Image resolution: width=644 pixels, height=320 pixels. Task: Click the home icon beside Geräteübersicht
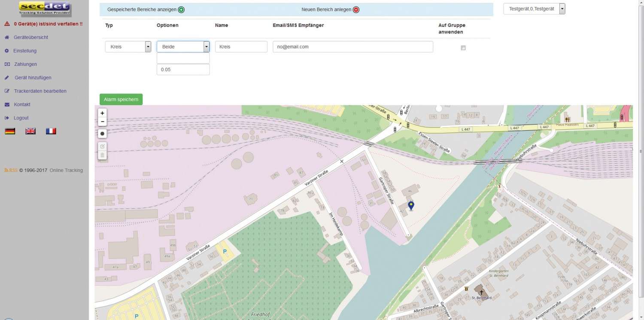[7, 37]
